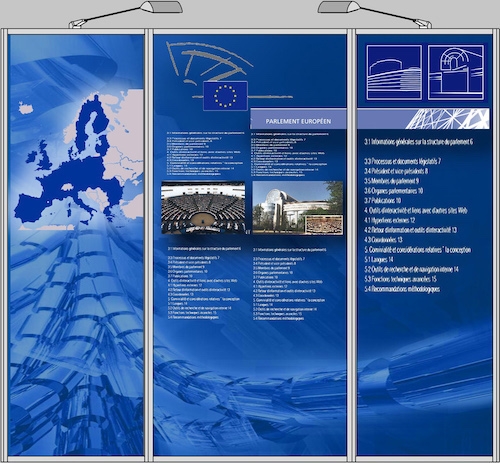Screen dimensions: 500x463
Task: Select '5.4 Recommandations méthodologiques' on right panel
Action: tap(402, 289)
